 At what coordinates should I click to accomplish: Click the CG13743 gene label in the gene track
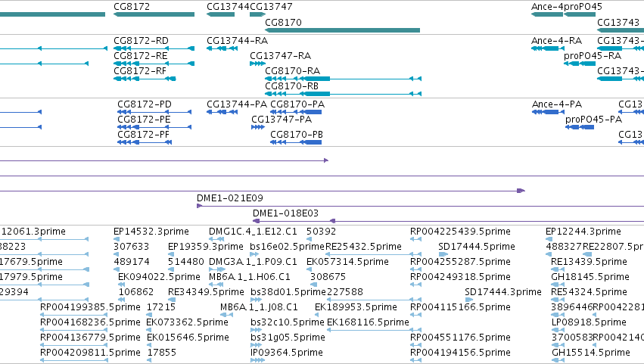click(x=618, y=22)
